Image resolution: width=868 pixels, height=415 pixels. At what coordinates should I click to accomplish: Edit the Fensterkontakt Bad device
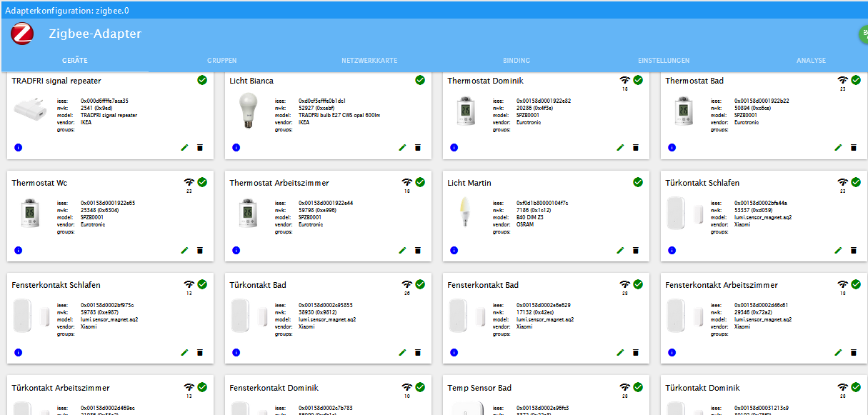pos(620,352)
